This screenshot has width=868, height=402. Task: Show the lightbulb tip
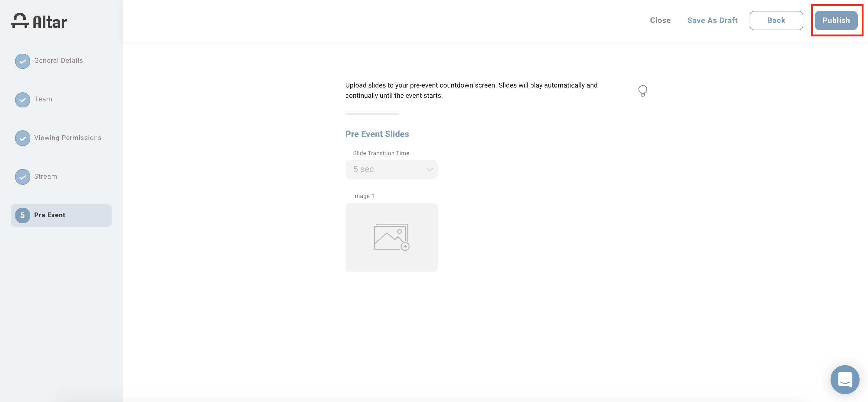pyautogui.click(x=643, y=91)
